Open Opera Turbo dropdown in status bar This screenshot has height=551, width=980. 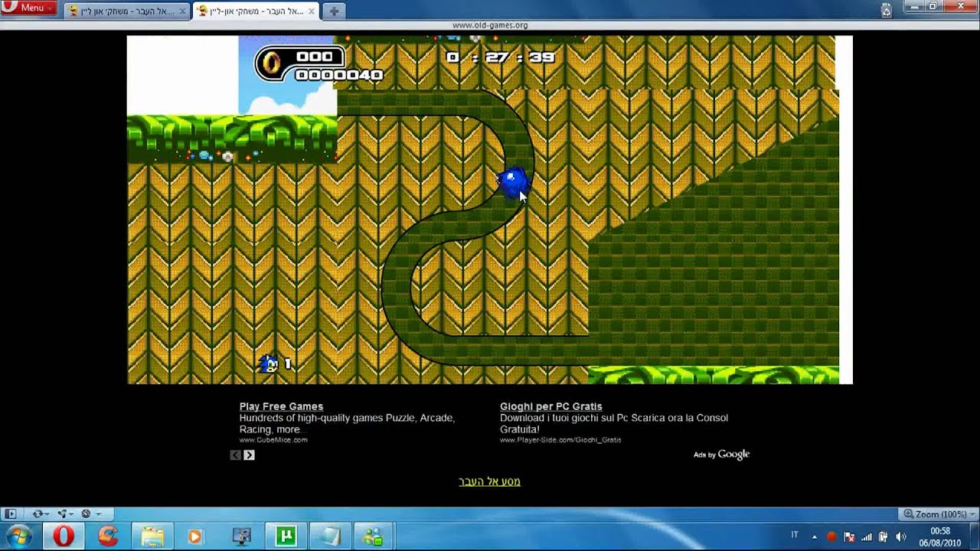tap(90, 514)
